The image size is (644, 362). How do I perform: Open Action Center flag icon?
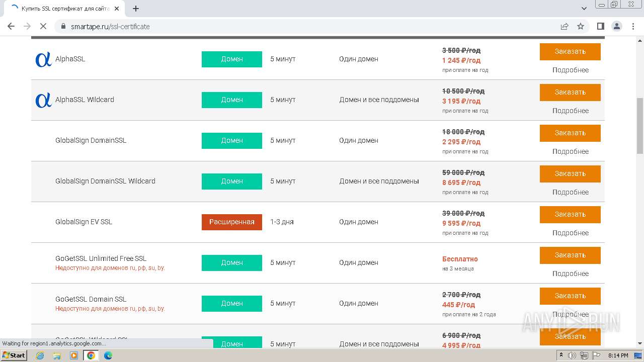[x=596, y=355]
